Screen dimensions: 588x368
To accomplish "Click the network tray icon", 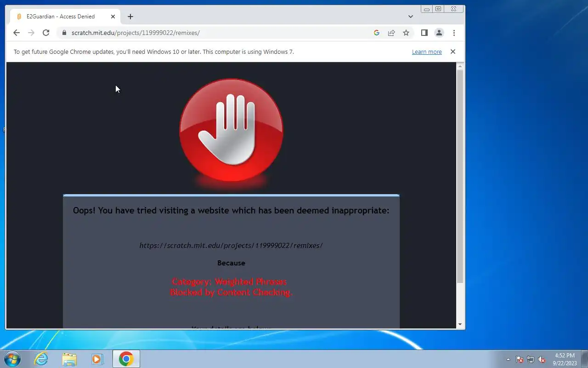I will click(x=531, y=359).
